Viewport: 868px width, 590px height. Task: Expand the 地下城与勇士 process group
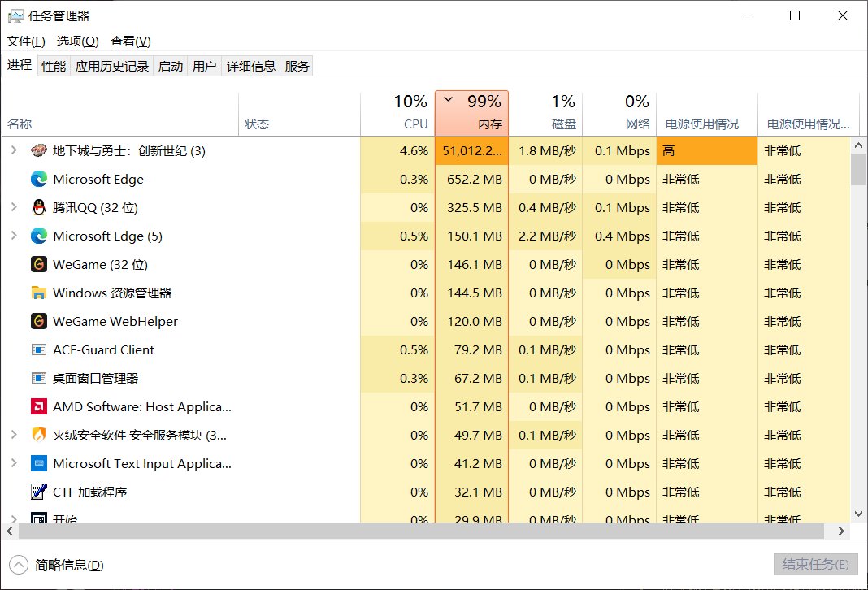tap(14, 150)
